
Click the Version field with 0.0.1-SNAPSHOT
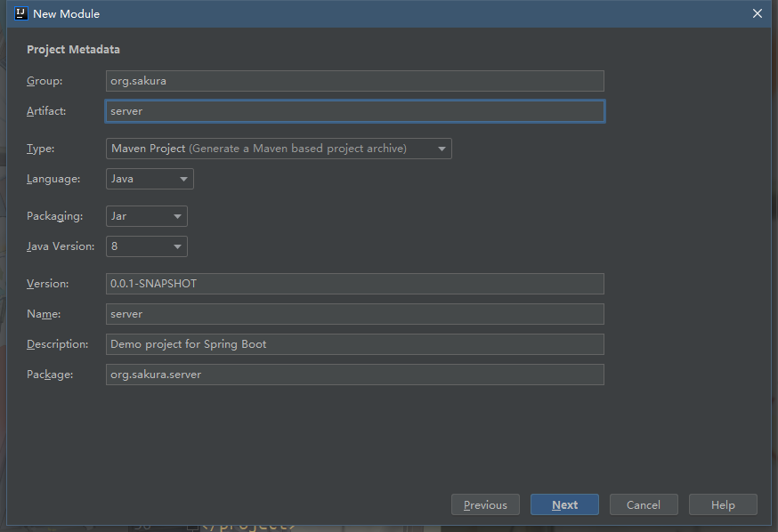tap(354, 284)
